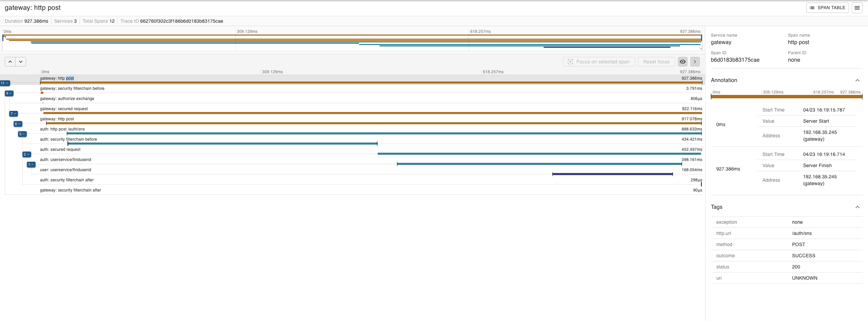The width and height of the screenshot is (868, 321).
Task: Click the Reset focus button
Action: [656, 62]
